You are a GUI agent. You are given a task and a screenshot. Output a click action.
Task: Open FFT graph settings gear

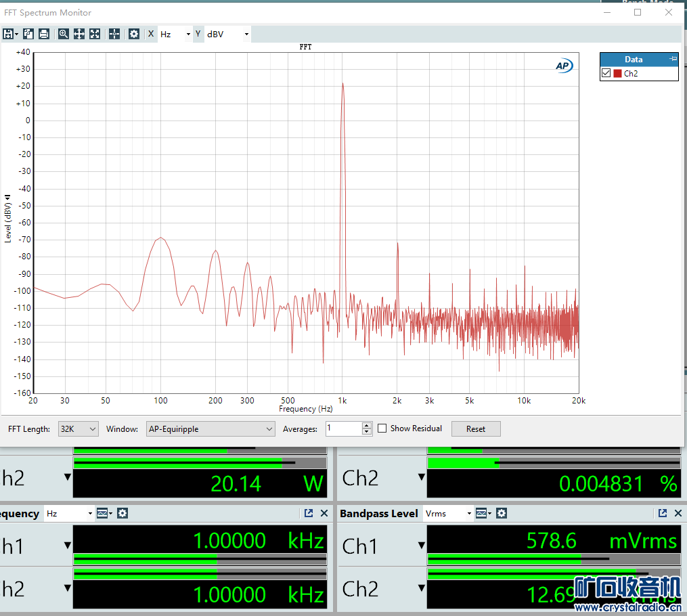[134, 34]
